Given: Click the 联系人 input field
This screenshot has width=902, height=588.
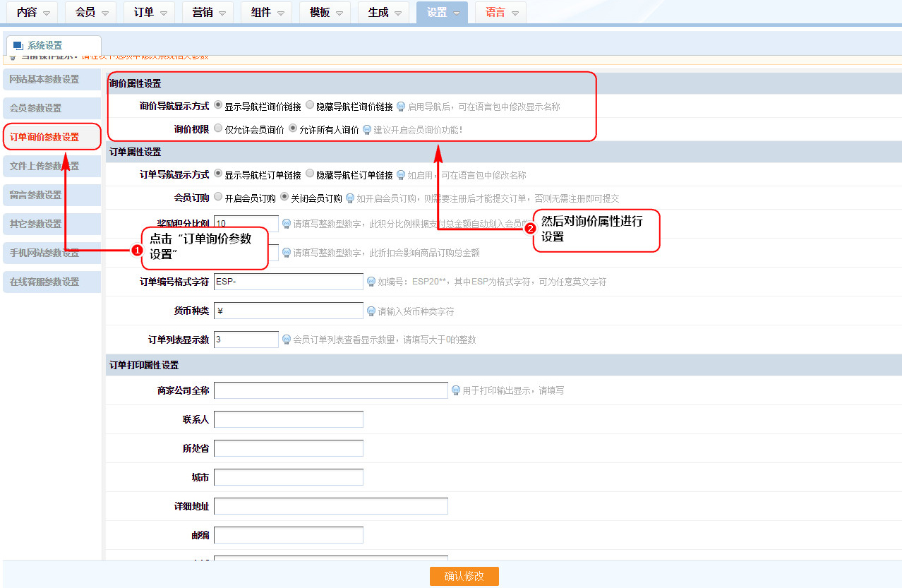Looking at the screenshot, I should 288,419.
